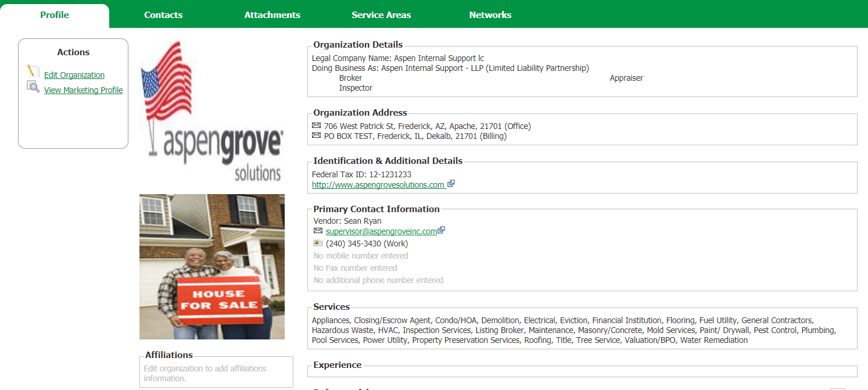
Task: Click the Experience section heading
Action: click(x=338, y=365)
